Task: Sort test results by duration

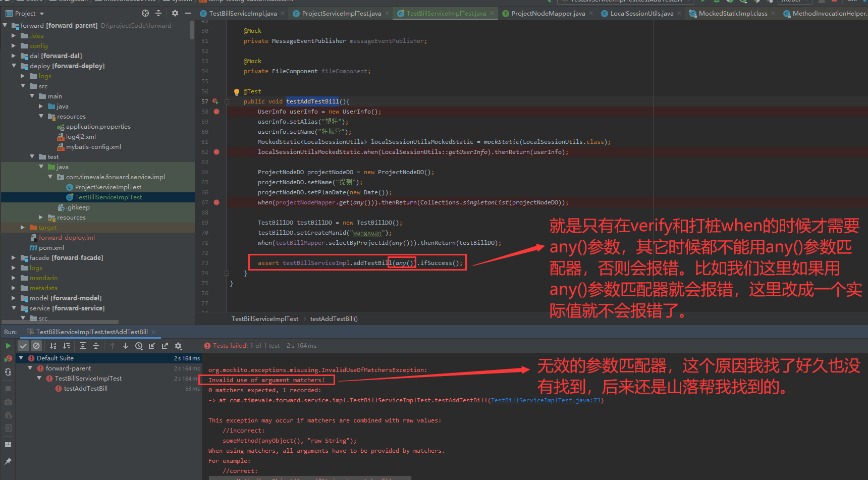Action: click(66, 346)
